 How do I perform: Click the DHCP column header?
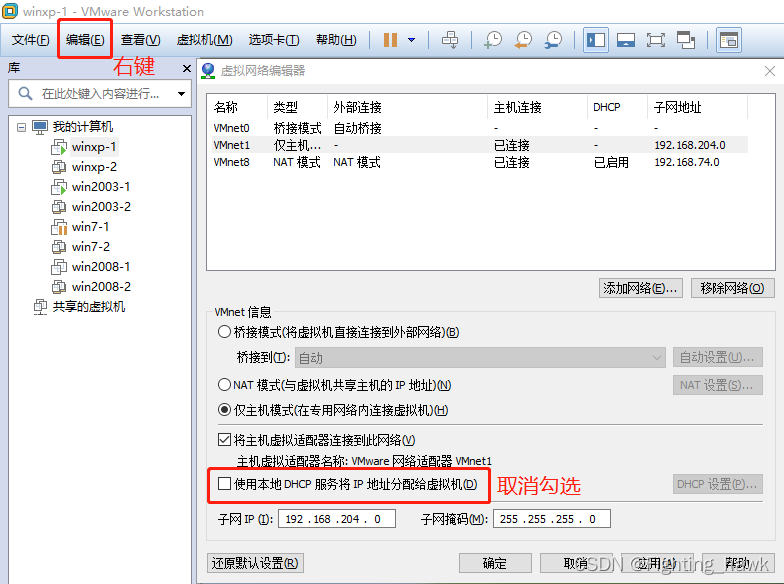point(617,107)
